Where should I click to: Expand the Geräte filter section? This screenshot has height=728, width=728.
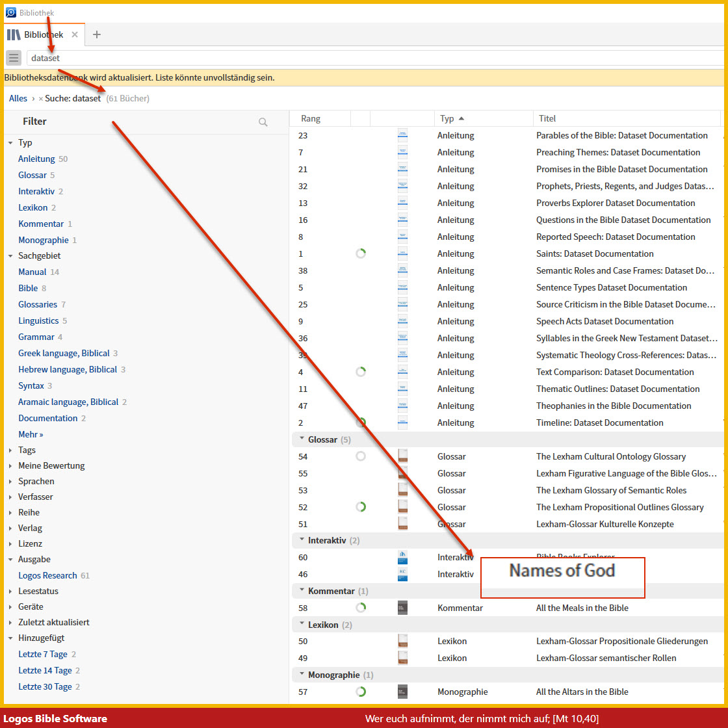coord(10,607)
